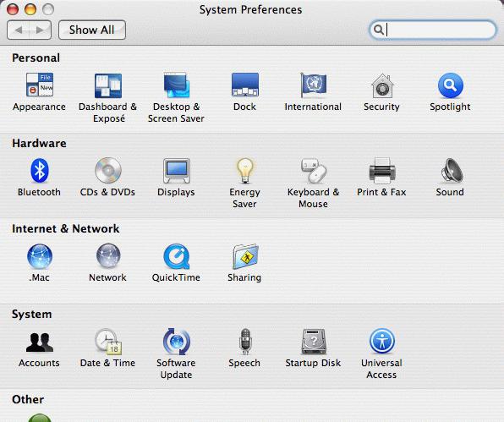Click the Show All button
The width and height of the screenshot is (504, 422).
click(92, 30)
